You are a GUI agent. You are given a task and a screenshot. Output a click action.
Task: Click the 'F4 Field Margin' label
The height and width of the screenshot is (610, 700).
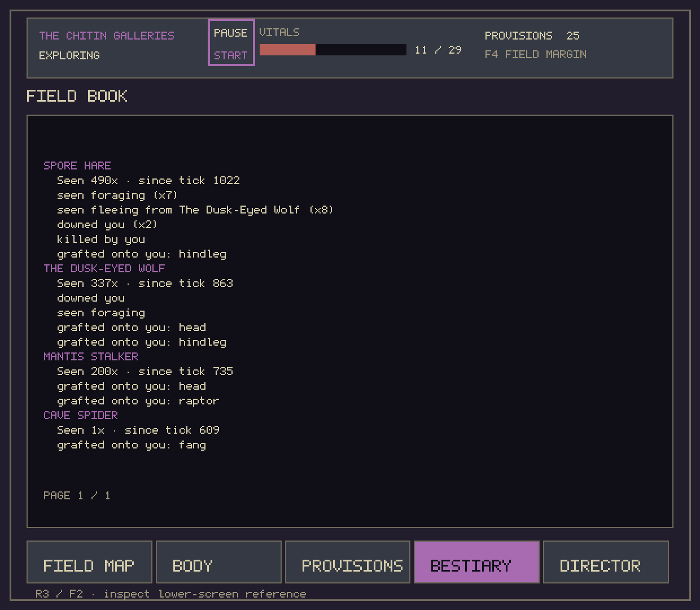(536, 54)
